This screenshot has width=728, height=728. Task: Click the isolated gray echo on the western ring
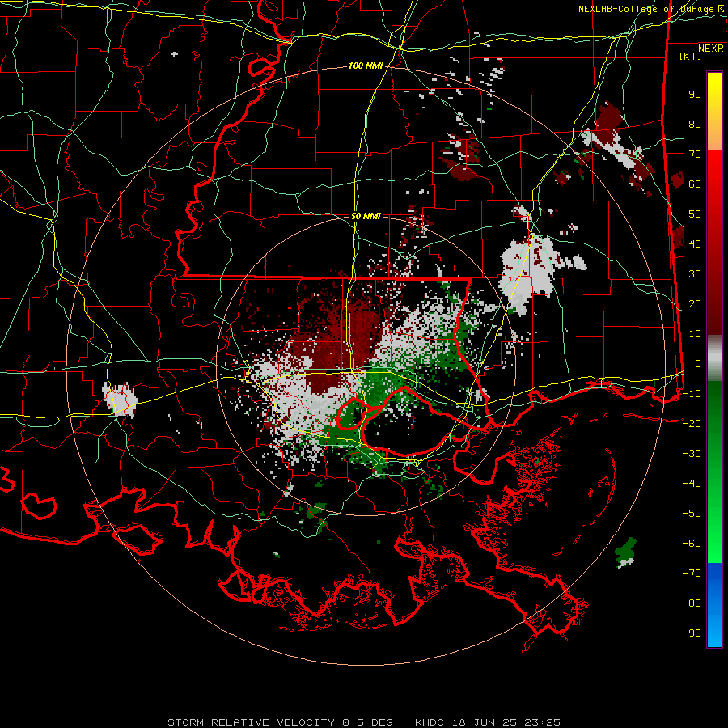click(x=121, y=400)
